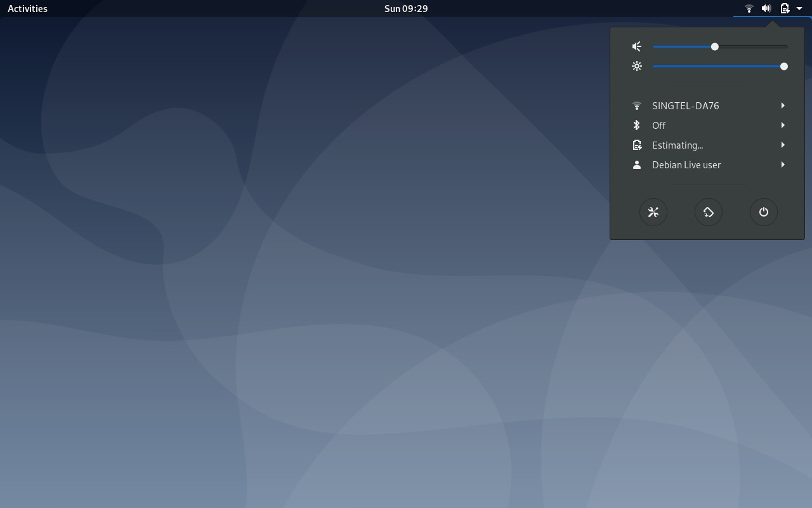Click the battery icon next to Estimating
The height and width of the screenshot is (508, 812).
click(x=637, y=145)
